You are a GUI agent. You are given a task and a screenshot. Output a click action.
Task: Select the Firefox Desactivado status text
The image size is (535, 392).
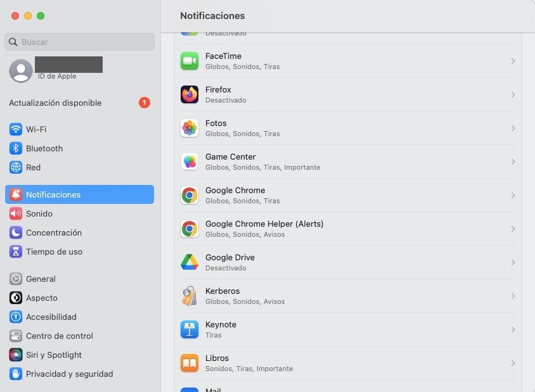226,100
